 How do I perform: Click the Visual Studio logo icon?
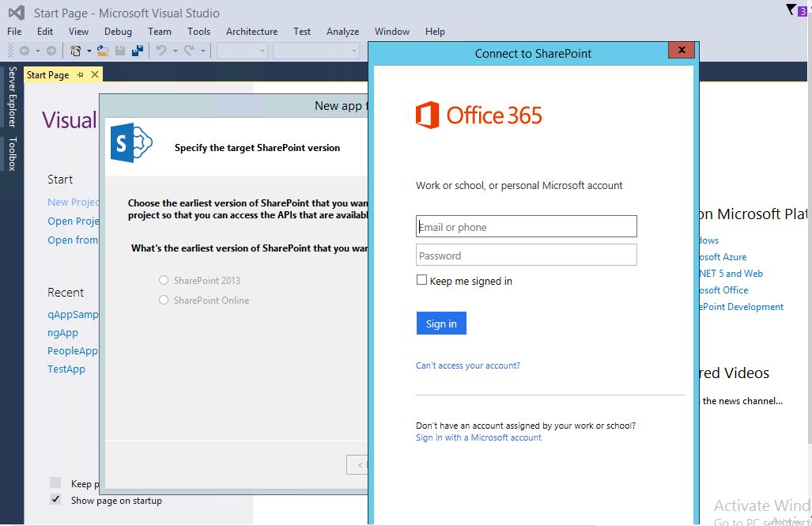coord(17,13)
